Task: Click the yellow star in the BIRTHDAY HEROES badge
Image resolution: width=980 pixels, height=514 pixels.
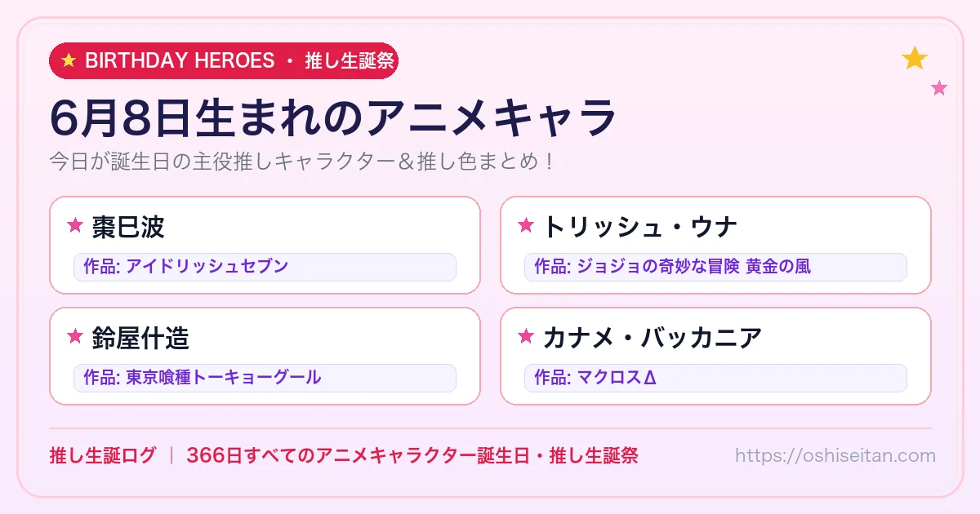Action: point(69,60)
